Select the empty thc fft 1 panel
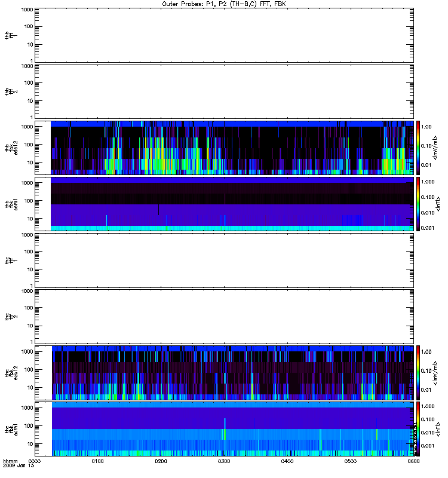This screenshot has height=478, width=448. 225,261
